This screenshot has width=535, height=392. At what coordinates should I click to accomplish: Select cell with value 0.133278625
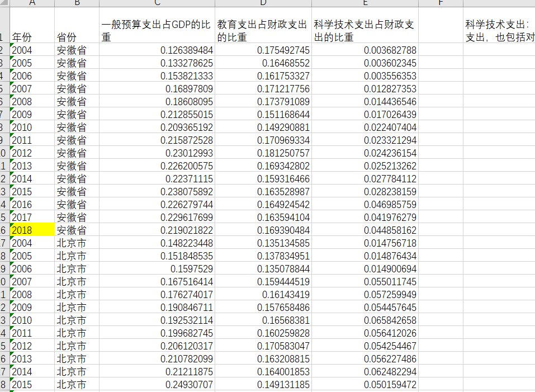tap(157, 63)
